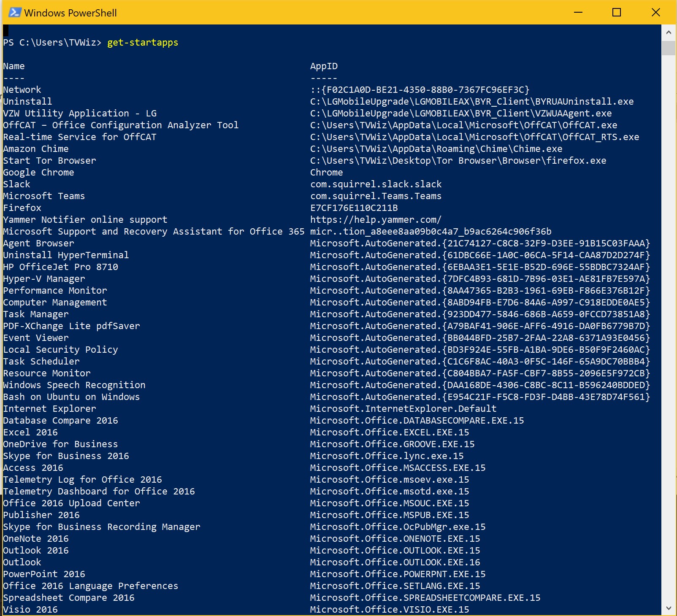Click 'Uninstall HyperTerminal' entry
The image size is (677, 616).
(x=66, y=255)
